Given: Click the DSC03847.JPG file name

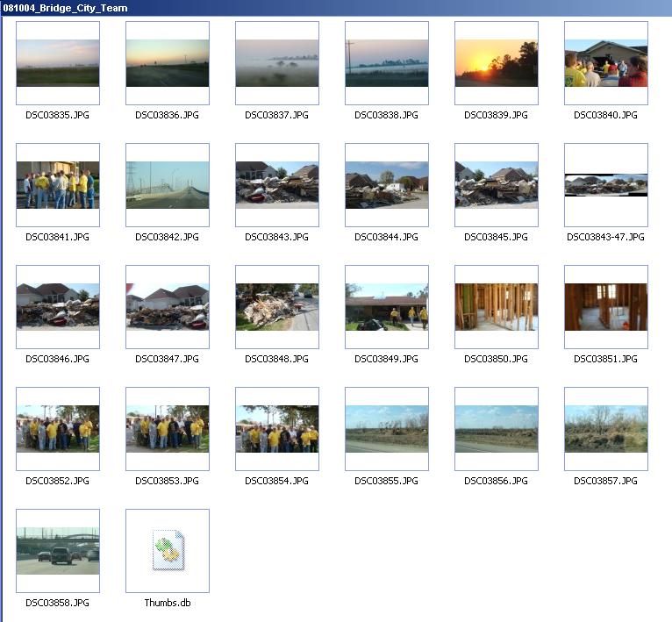Looking at the screenshot, I should coord(168,359).
